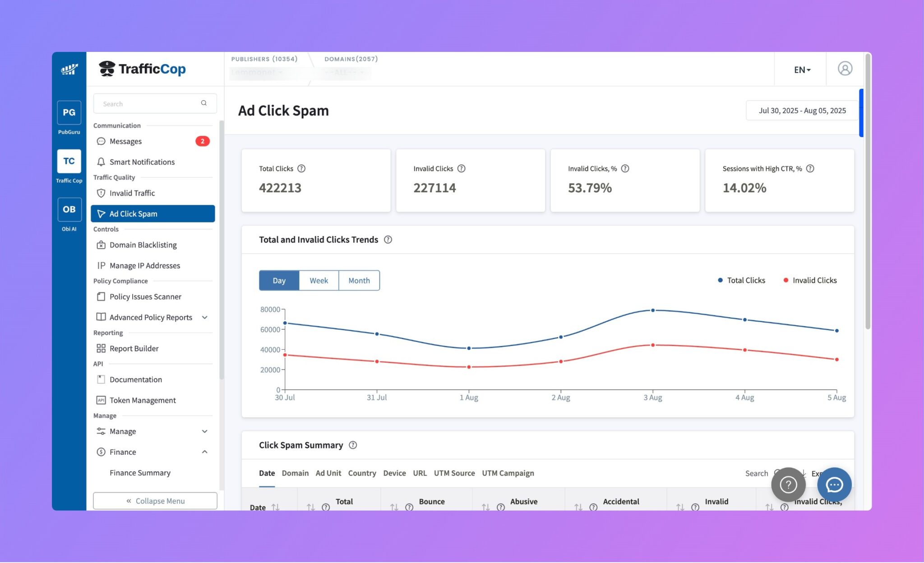Collapse the Finance menu section
The image size is (924, 563).
pyautogui.click(x=204, y=452)
